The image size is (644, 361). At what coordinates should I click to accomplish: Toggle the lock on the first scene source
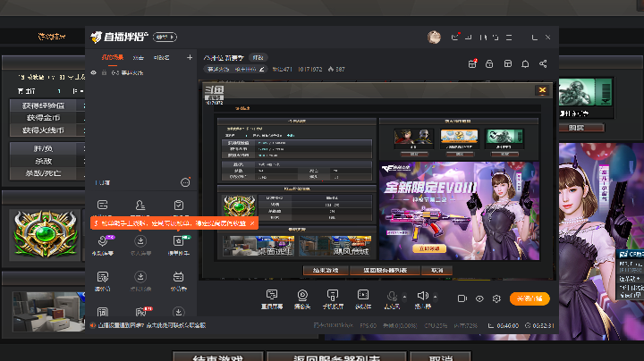pos(105,72)
